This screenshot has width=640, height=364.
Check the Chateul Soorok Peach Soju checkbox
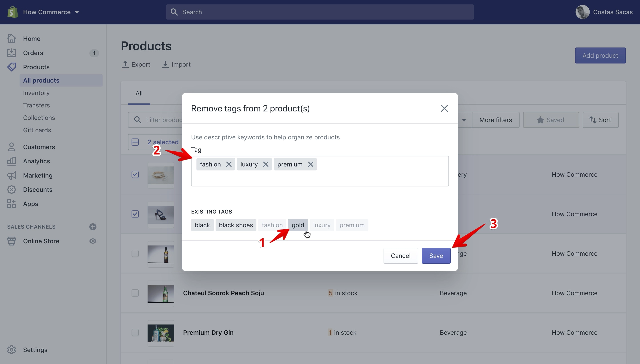[x=135, y=293]
